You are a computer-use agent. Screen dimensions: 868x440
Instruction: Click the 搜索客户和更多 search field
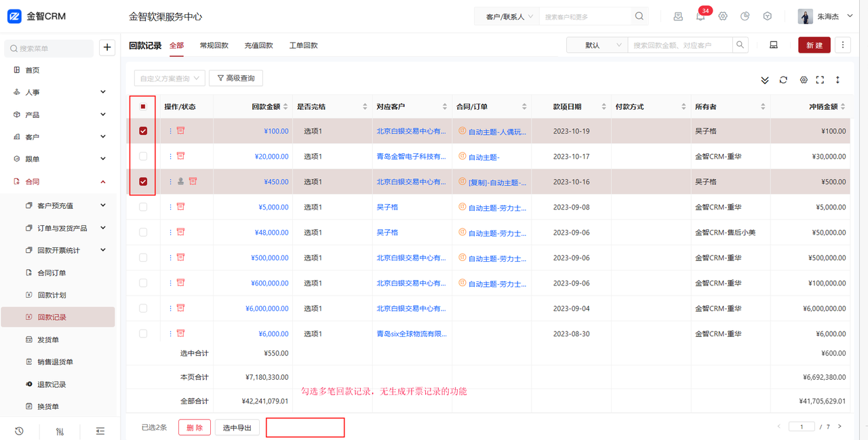point(587,16)
